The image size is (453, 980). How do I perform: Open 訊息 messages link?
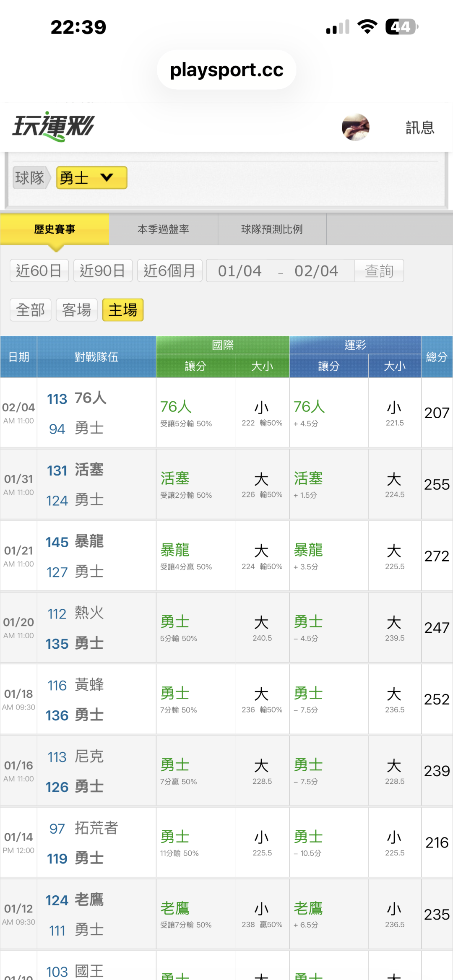(420, 127)
